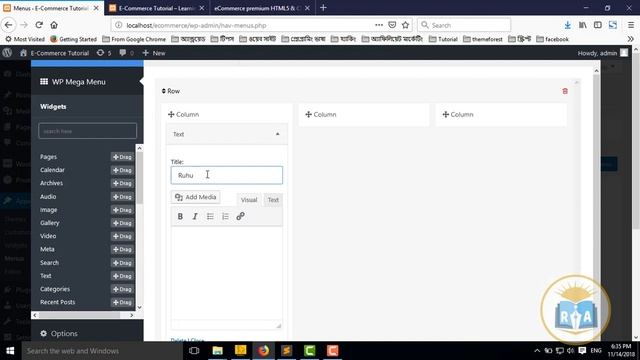Open File Explorer from taskbar
640x360 pixels.
click(218, 351)
